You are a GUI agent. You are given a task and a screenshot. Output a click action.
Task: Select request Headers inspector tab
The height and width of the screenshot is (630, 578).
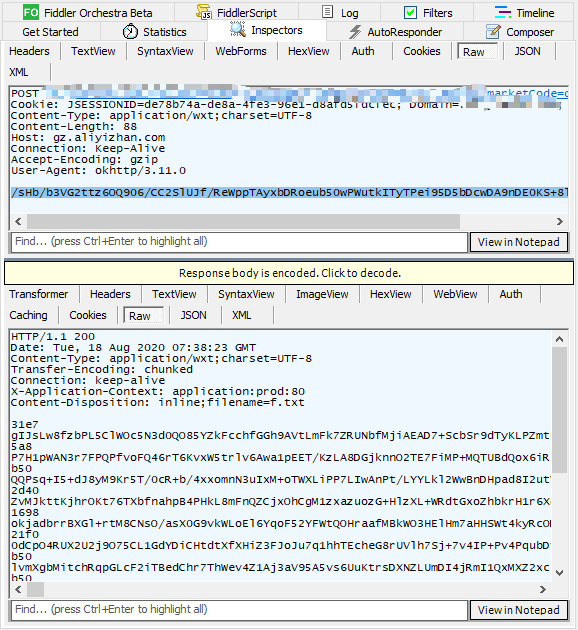coord(29,51)
